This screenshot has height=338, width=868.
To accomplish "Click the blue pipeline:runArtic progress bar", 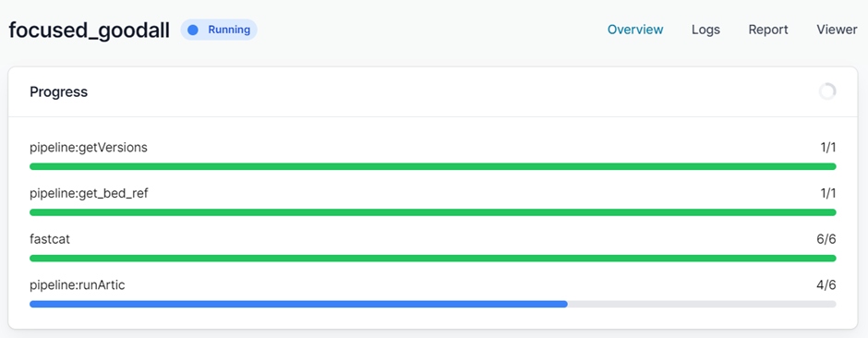I will (x=298, y=304).
